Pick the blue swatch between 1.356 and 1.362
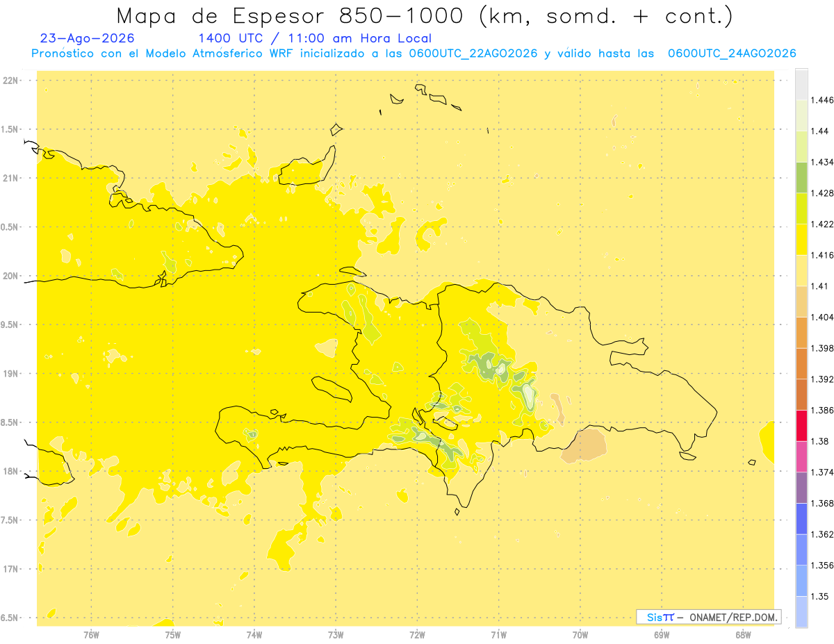This screenshot has height=644, width=834. pos(801,550)
